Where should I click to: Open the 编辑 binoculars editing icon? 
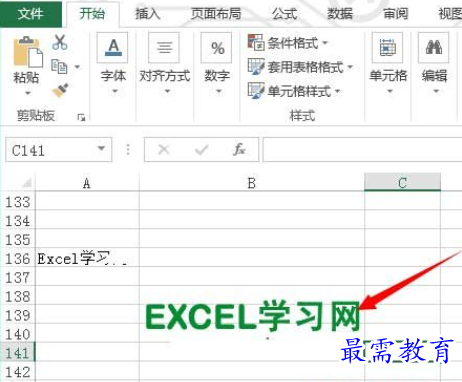(x=434, y=48)
